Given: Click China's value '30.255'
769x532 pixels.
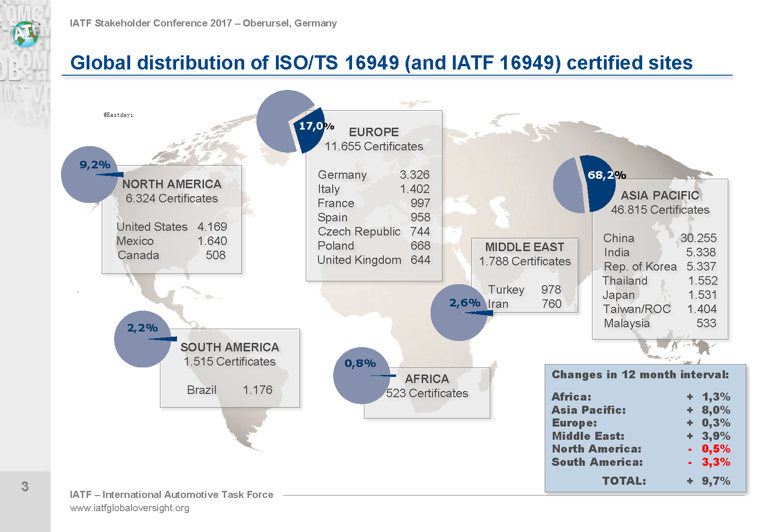Looking at the screenshot, I should coord(698,238).
